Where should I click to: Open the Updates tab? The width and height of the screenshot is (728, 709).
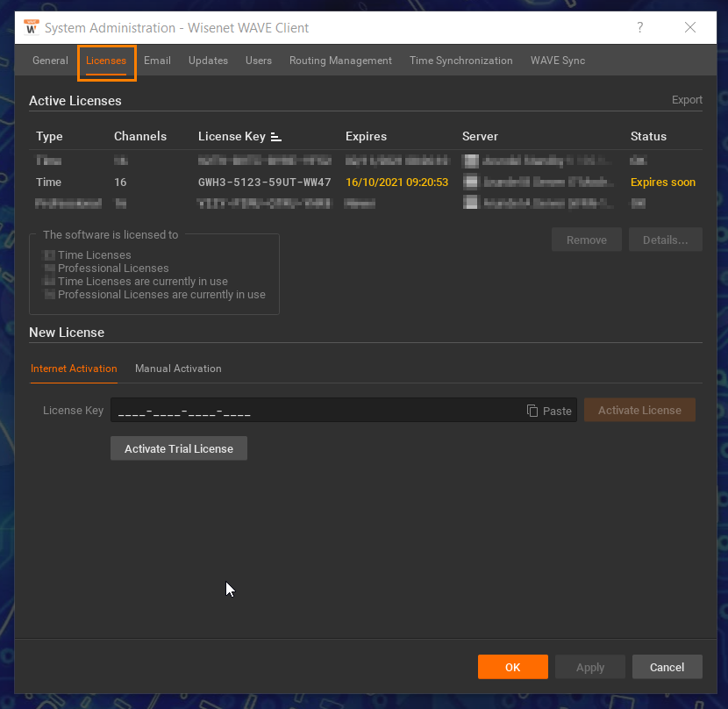point(208,61)
